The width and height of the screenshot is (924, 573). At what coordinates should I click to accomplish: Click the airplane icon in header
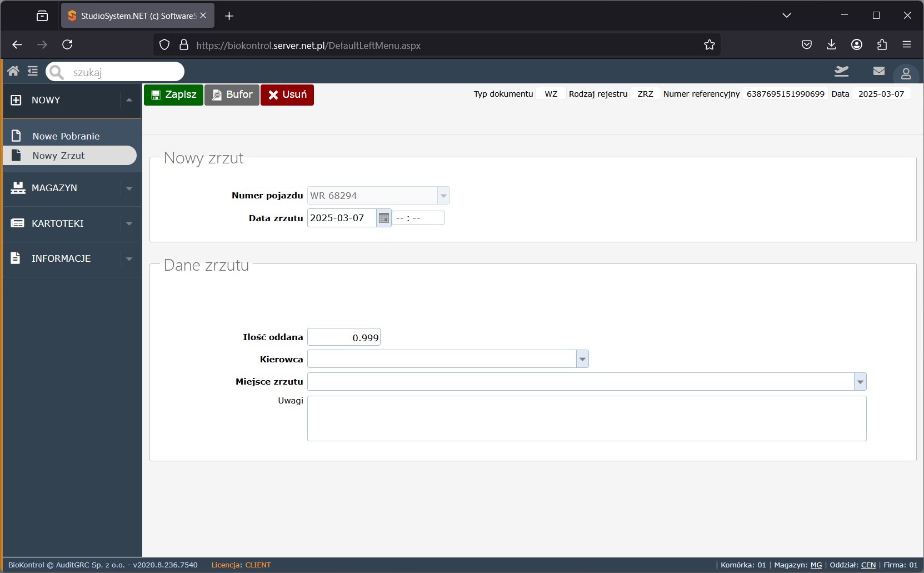(842, 71)
